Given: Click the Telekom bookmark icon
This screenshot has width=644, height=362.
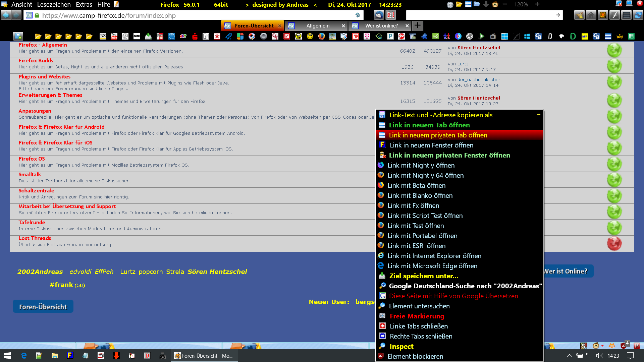Looking at the screenshot, I should click(x=367, y=36).
